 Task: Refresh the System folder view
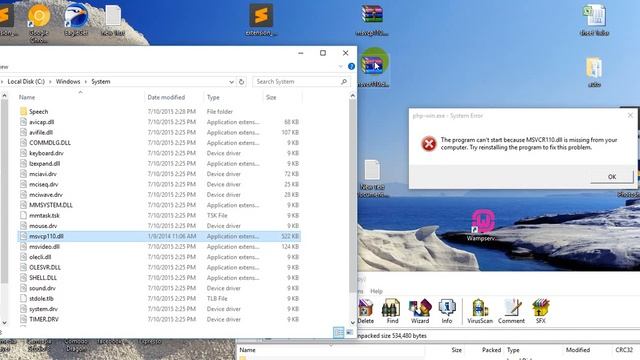[241, 82]
